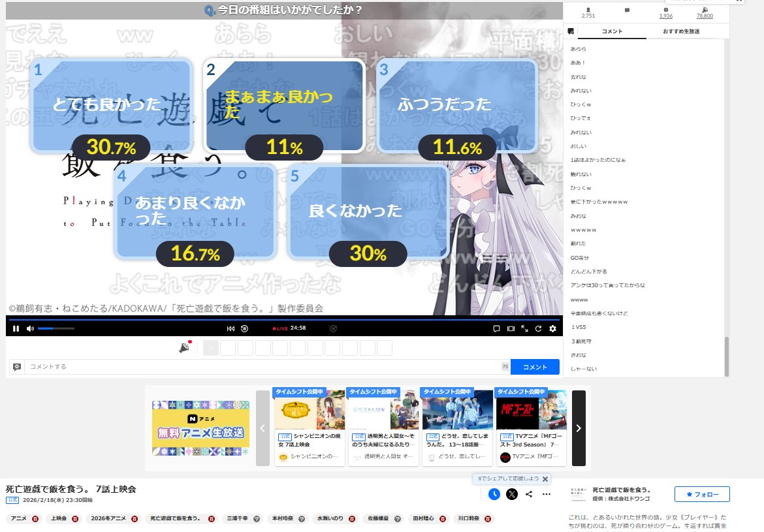Share the broadcast on X icon
Screen dimensions: 764x532
pos(511,494)
